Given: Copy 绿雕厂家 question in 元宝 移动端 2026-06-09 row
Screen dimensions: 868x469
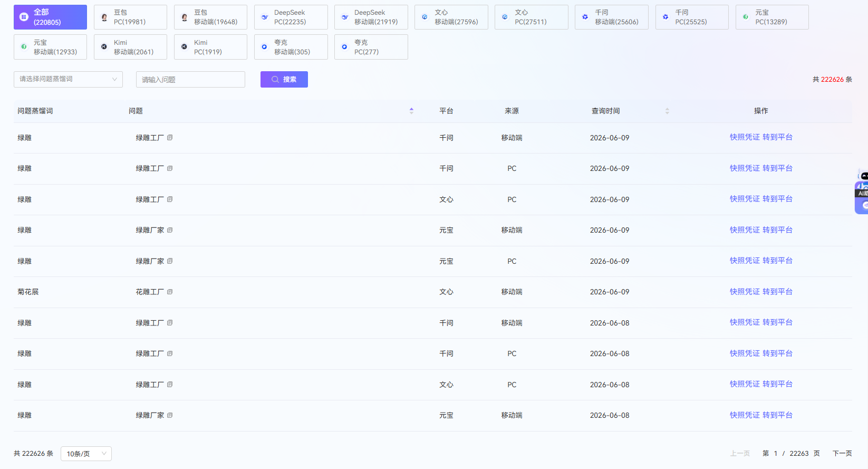Looking at the screenshot, I should pos(170,230).
